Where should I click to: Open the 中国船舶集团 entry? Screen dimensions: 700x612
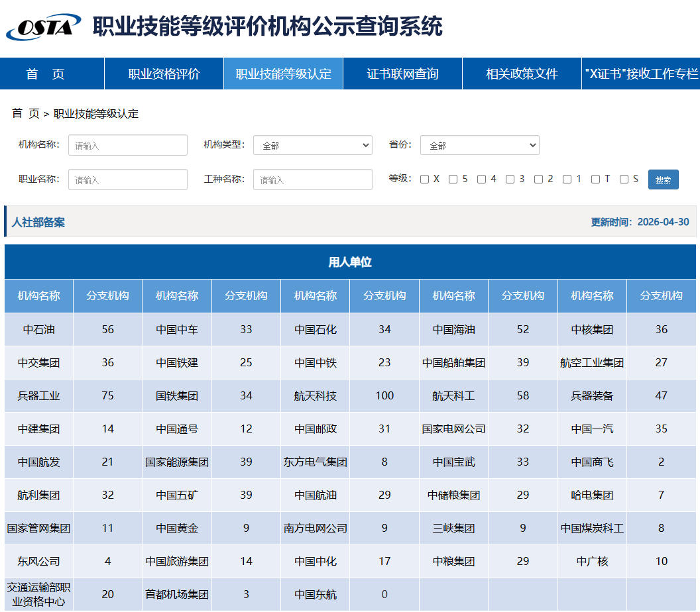[453, 363]
